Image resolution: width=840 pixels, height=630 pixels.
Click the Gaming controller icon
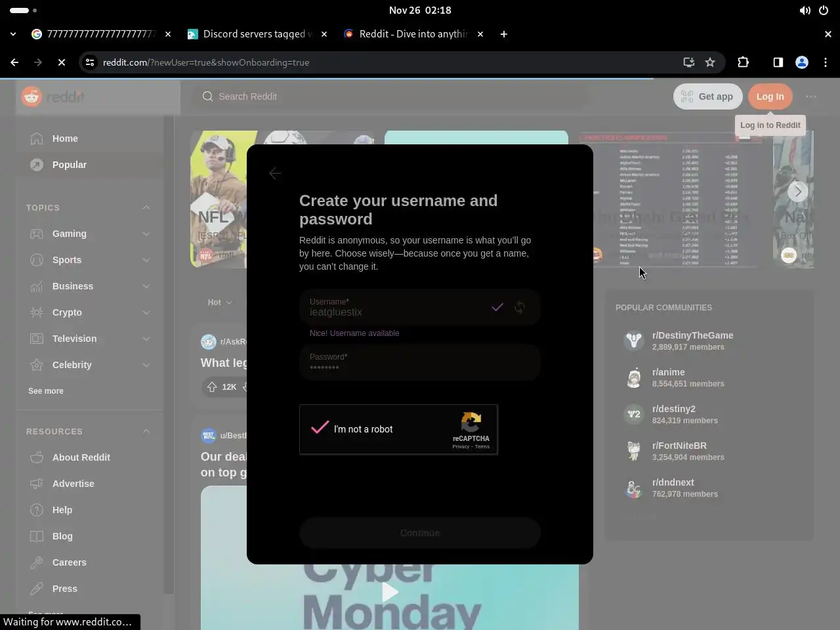tap(37, 234)
